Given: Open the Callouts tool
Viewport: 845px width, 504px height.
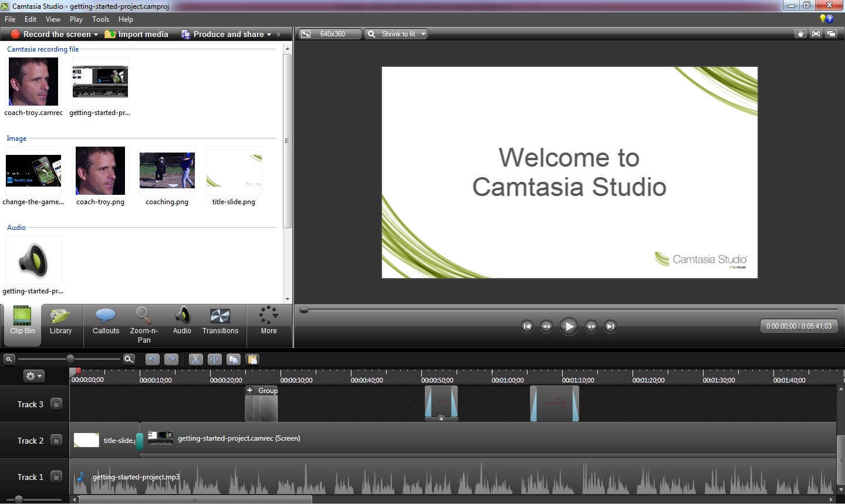Looking at the screenshot, I should pos(106,322).
